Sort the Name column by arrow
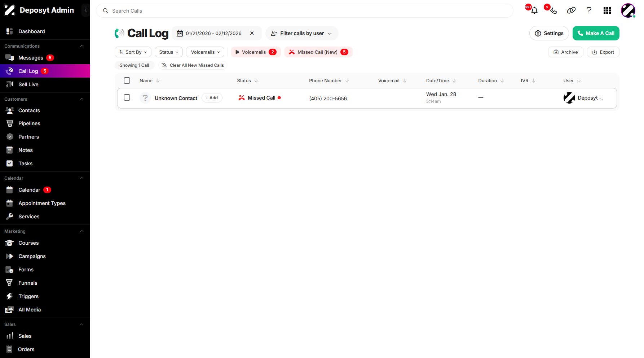 [x=158, y=80]
